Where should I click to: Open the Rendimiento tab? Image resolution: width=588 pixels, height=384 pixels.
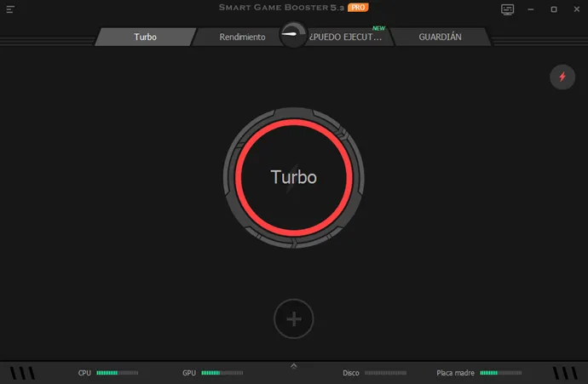pos(242,37)
